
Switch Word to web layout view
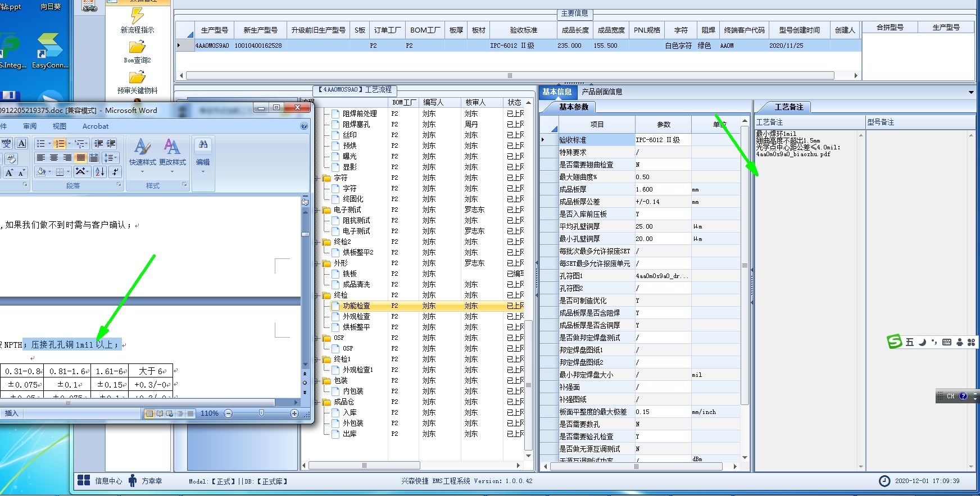tap(170, 413)
